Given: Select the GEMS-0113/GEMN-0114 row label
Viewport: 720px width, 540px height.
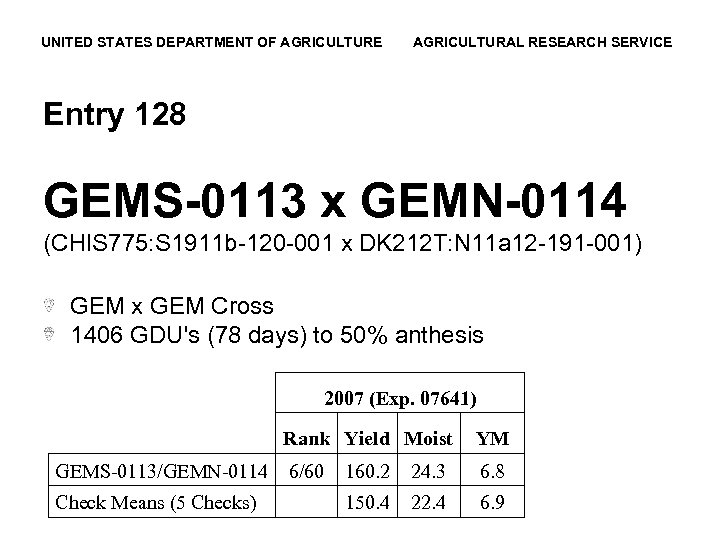Looking at the screenshot, I should point(163,470).
